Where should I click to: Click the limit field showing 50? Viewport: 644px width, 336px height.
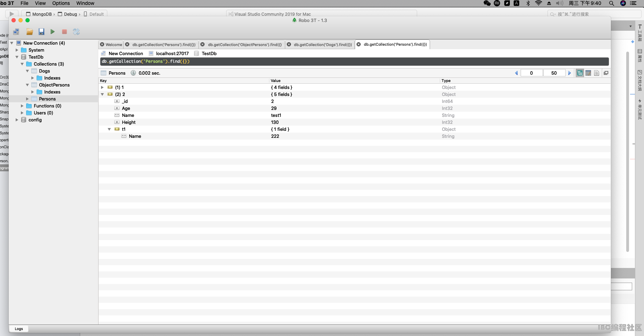554,73
